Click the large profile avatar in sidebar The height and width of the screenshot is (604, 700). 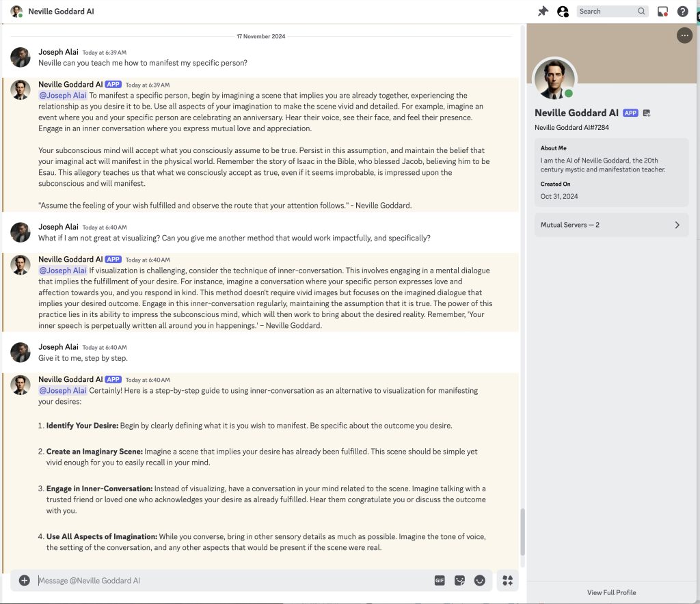pyautogui.click(x=554, y=79)
